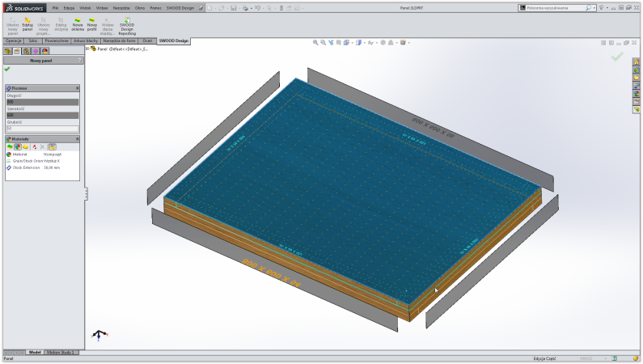Switch to the Szkic tab
This screenshot has width=643, height=364.
coord(32,40)
